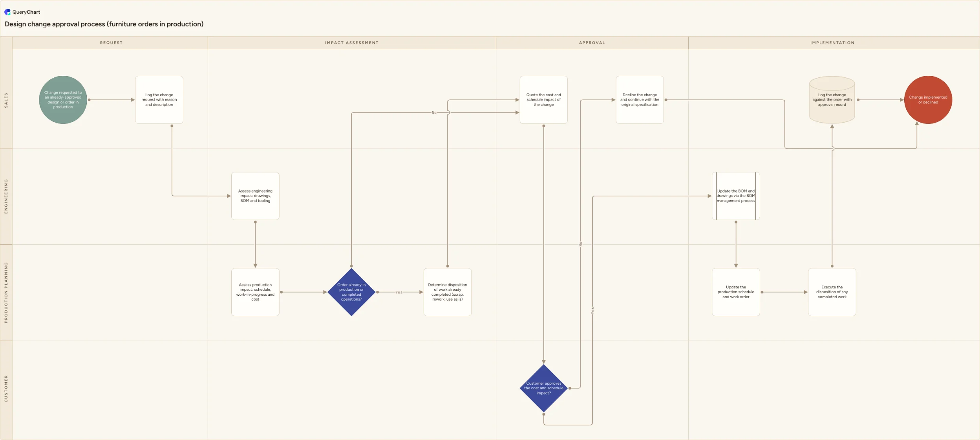980x440 pixels.
Task: Click the ENGINEERING swimlane label
Action: click(x=6, y=196)
